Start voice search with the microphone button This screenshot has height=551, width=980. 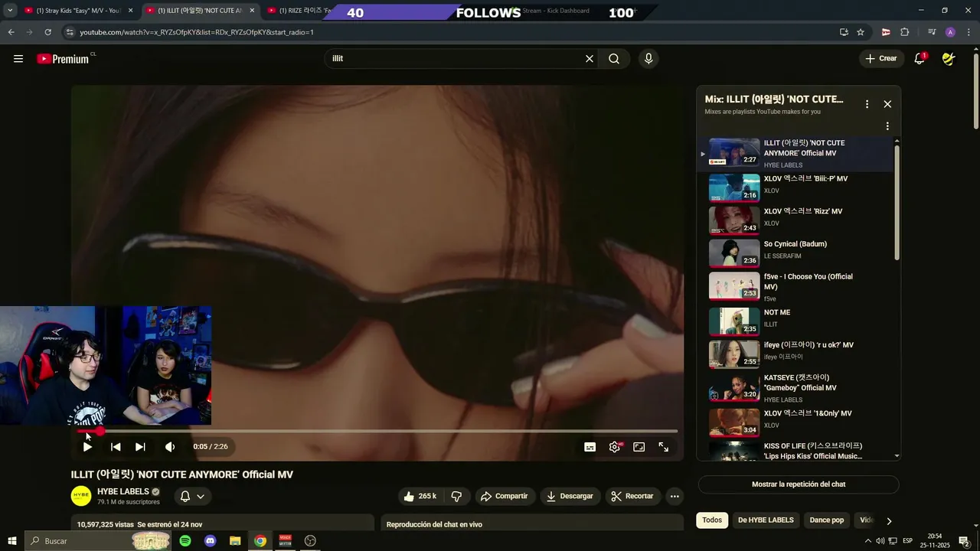648,59
